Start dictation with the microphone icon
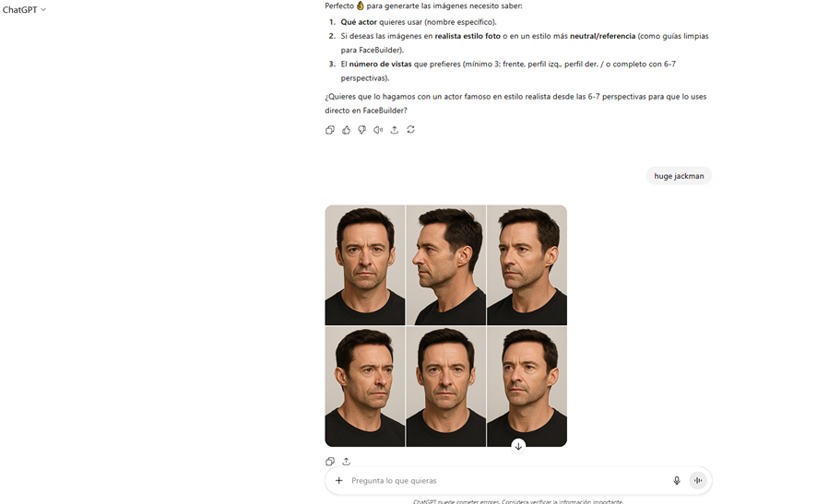The width and height of the screenshot is (817, 504). (x=676, y=481)
